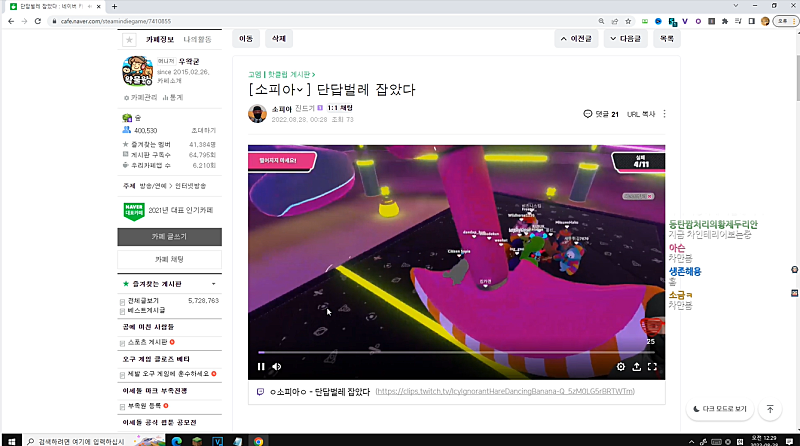Click the Windows taskbar search box
Image resolution: width=800 pixels, height=446 pixels.
(95, 441)
